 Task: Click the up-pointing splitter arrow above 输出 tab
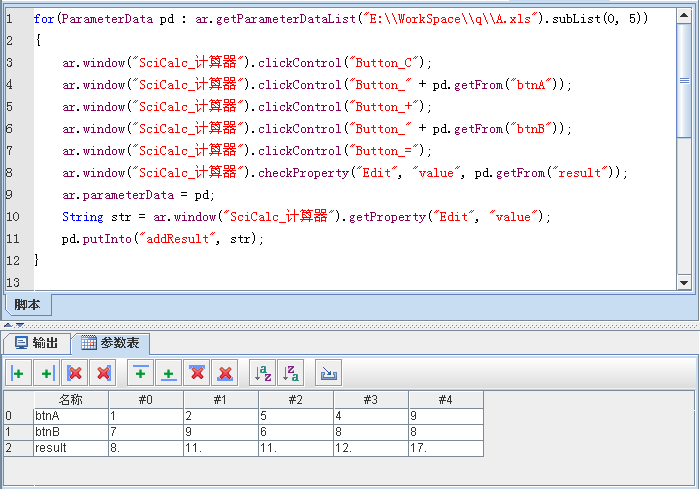pos(6,325)
